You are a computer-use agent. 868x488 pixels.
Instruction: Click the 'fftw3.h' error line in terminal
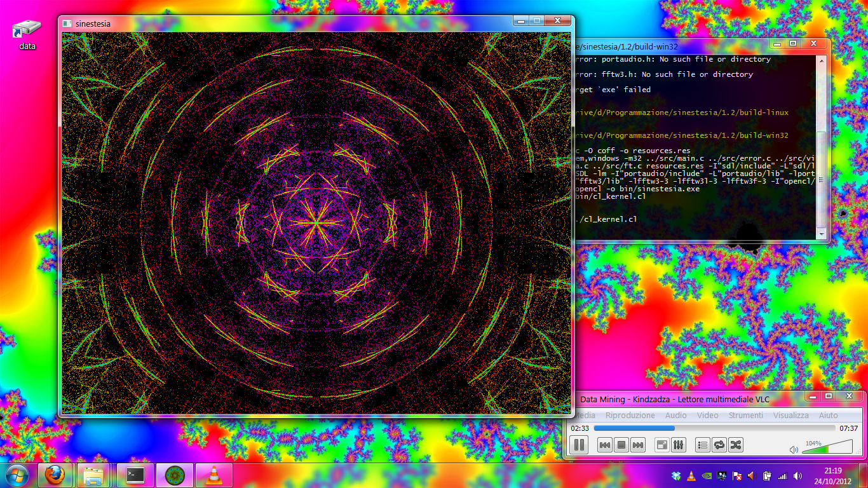663,74
